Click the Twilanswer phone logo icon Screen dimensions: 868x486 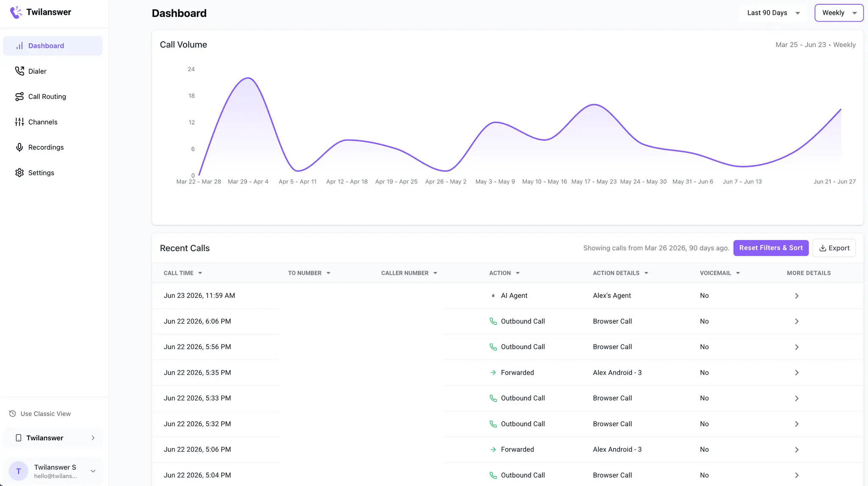click(16, 12)
